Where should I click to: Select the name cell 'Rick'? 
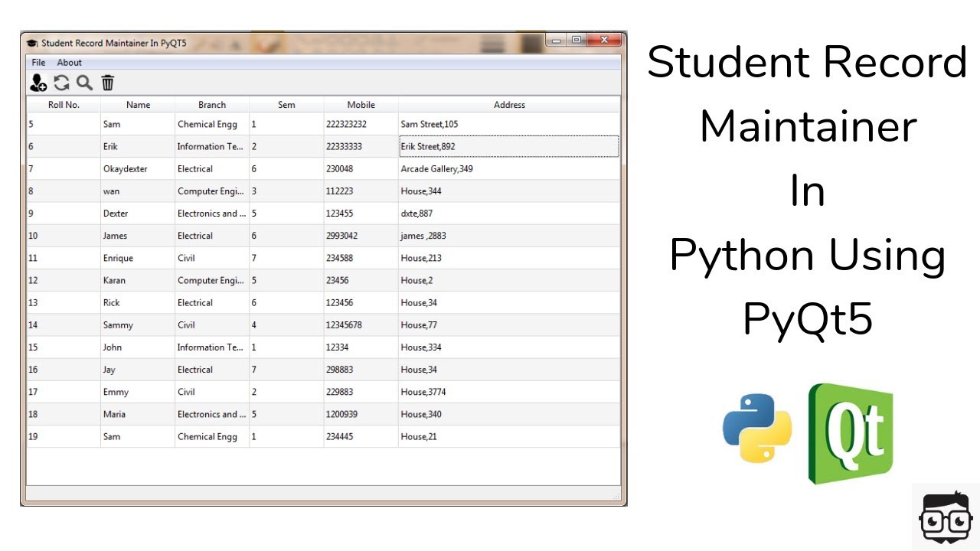click(138, 302)
